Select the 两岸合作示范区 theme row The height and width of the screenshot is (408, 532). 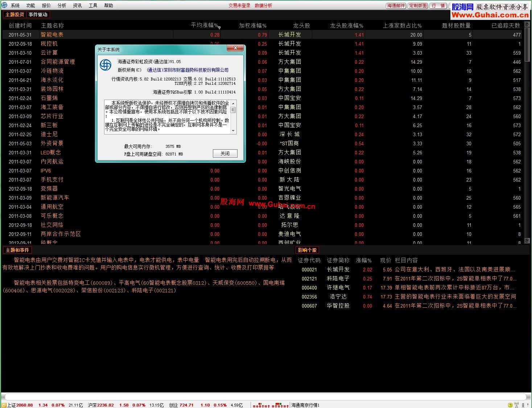click(262, 234)
